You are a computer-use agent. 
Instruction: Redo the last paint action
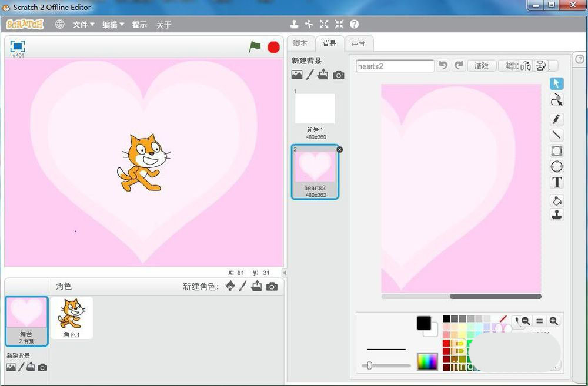point(459,66)
